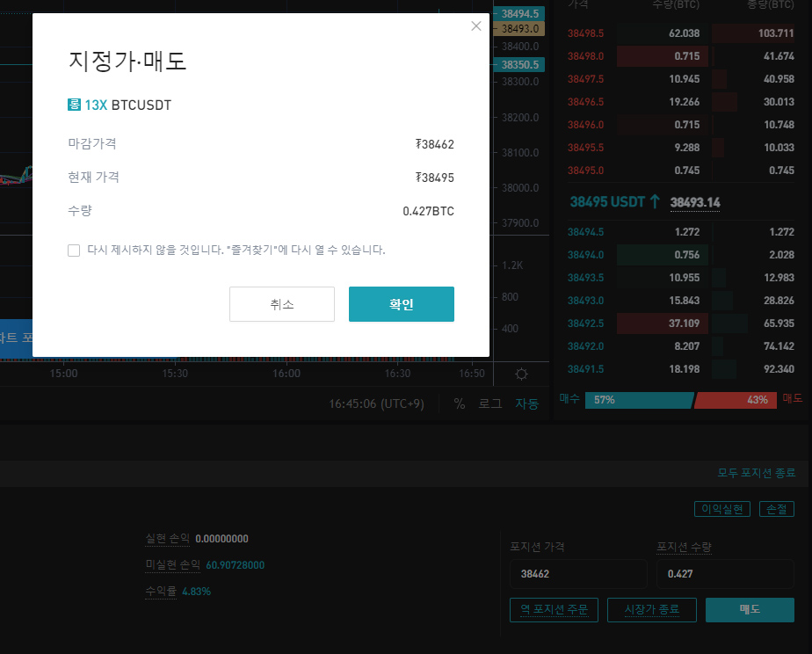Click 미실현 손익 value 60.90728000
The image size is (812, 654).
click(x=236, y=565)
